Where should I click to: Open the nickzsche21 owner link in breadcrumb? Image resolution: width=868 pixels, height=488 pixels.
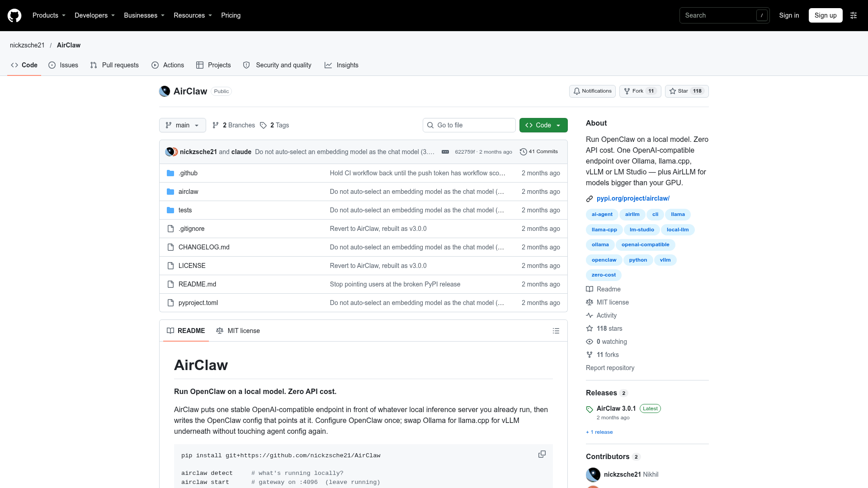coord(27,45)
